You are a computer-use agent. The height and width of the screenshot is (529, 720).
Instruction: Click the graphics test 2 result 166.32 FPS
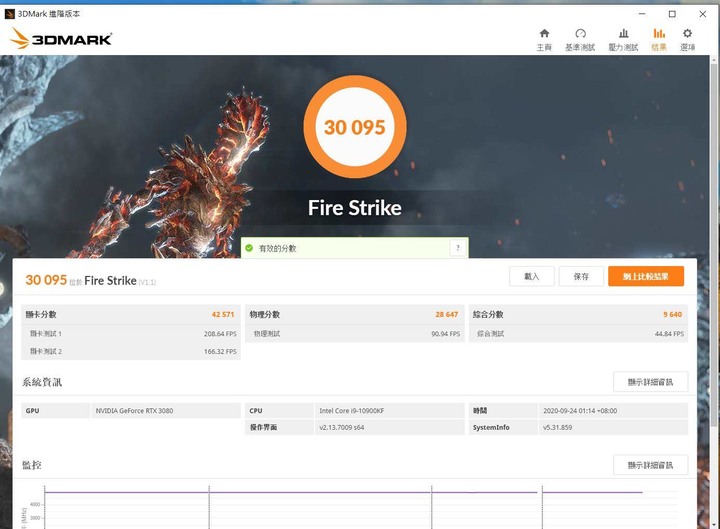220,351
